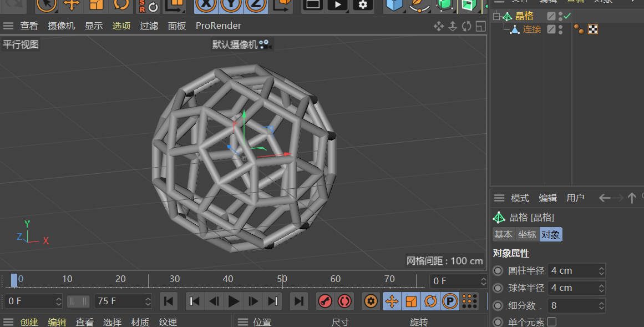Click the viewport pan camera icon
Viewport: 644px width, 327px height.
439,26
